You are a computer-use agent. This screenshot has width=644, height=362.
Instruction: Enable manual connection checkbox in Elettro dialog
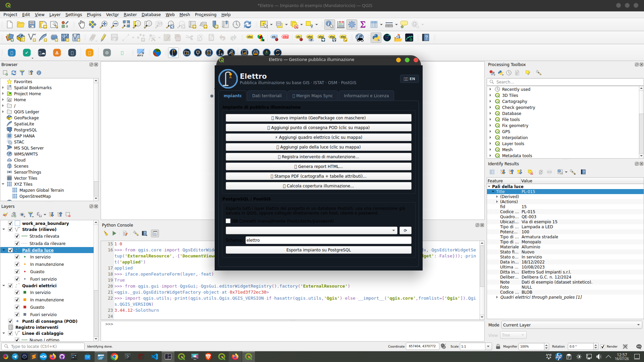pos(228,221)
